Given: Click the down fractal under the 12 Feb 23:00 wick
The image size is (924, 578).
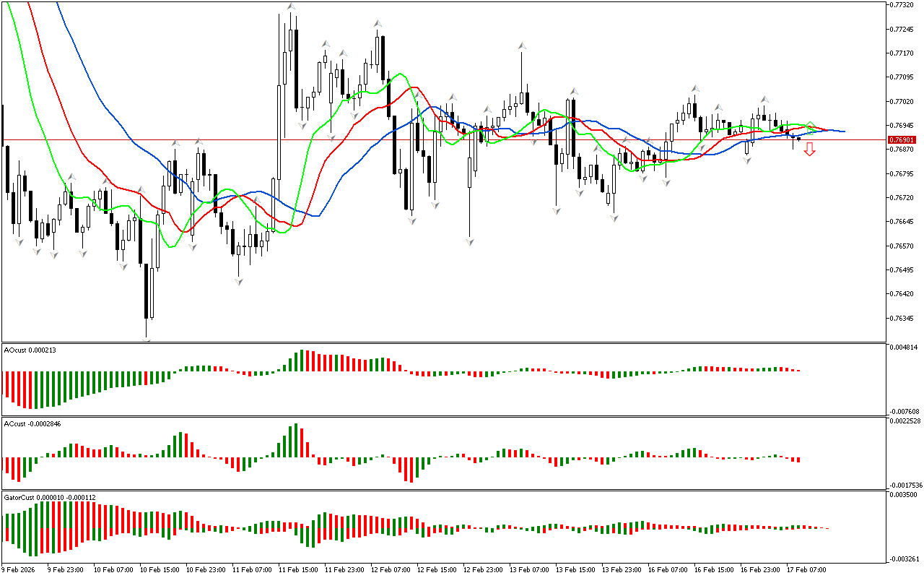Looking at the screenshot, I should coord(469,241).
